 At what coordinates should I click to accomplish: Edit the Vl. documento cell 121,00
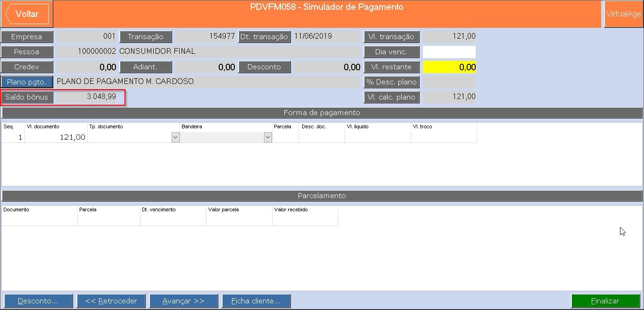[x=56, y=137]
